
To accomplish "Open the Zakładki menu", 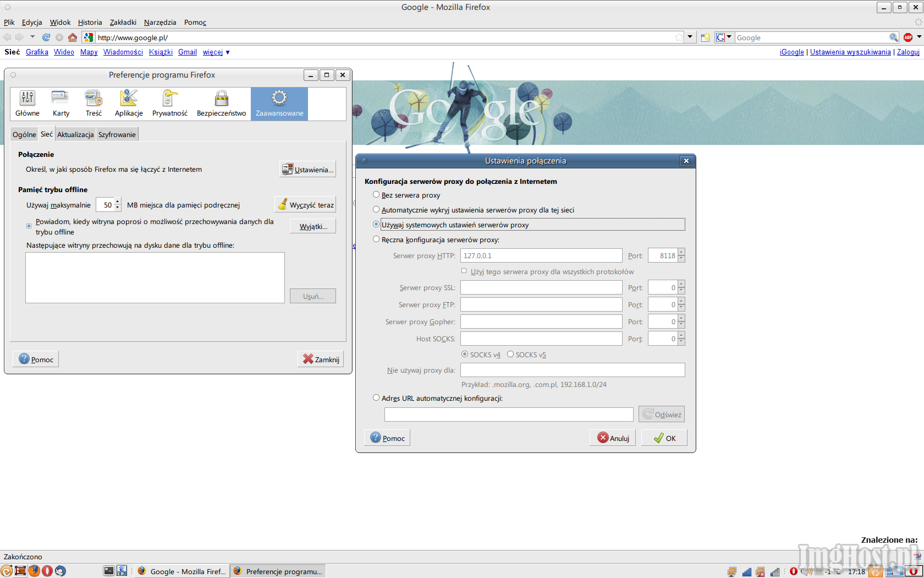I will pos(123,23).
